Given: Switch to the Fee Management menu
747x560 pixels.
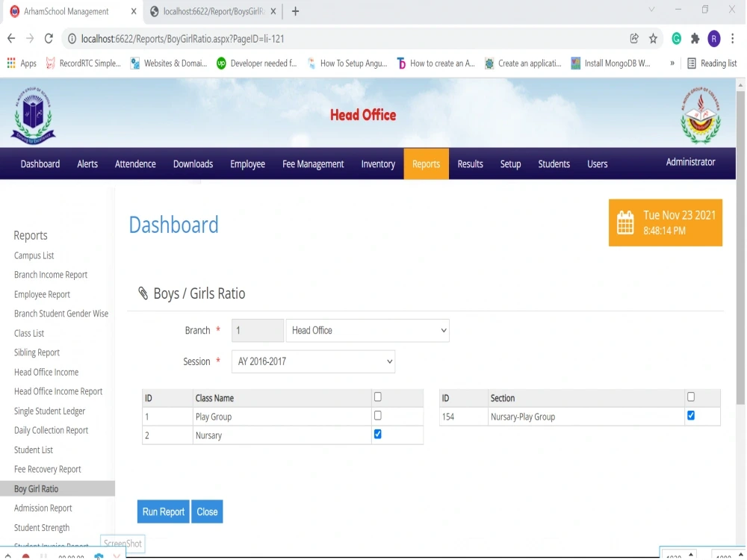Looking at the screenshot, I should [x=312, y=164].
